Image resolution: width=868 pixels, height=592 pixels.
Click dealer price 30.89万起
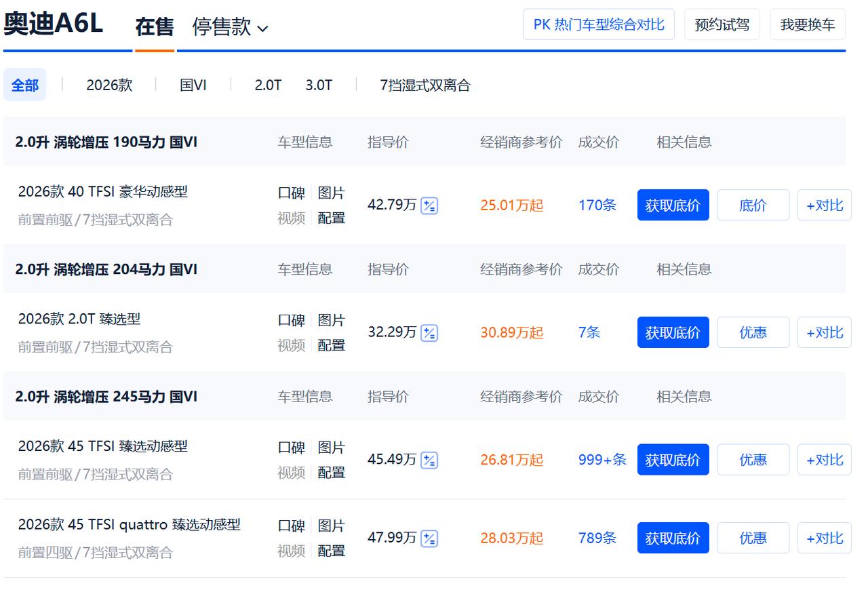coord(512,333)
